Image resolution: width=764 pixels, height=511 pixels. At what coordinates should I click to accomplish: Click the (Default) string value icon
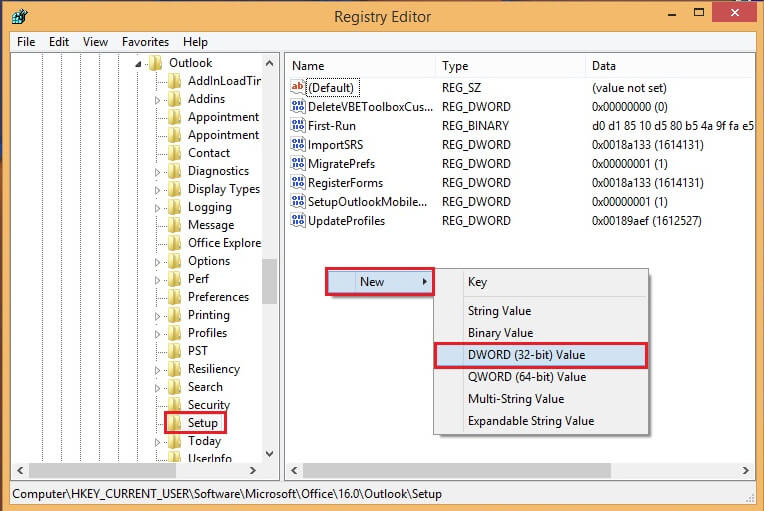coord(298,88)
